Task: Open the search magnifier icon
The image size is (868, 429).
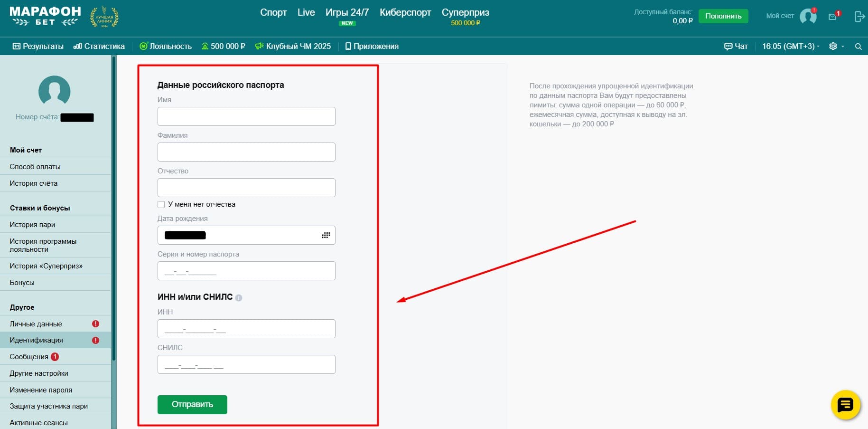Action: coord(858,47)
